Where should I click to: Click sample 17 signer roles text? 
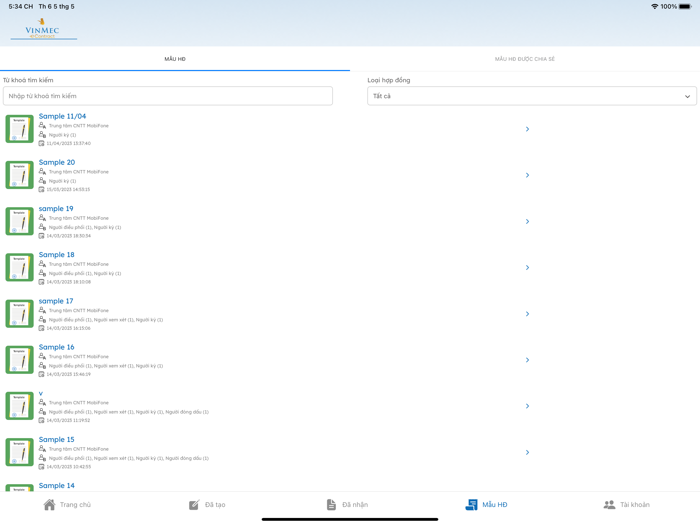pos(106,320)
